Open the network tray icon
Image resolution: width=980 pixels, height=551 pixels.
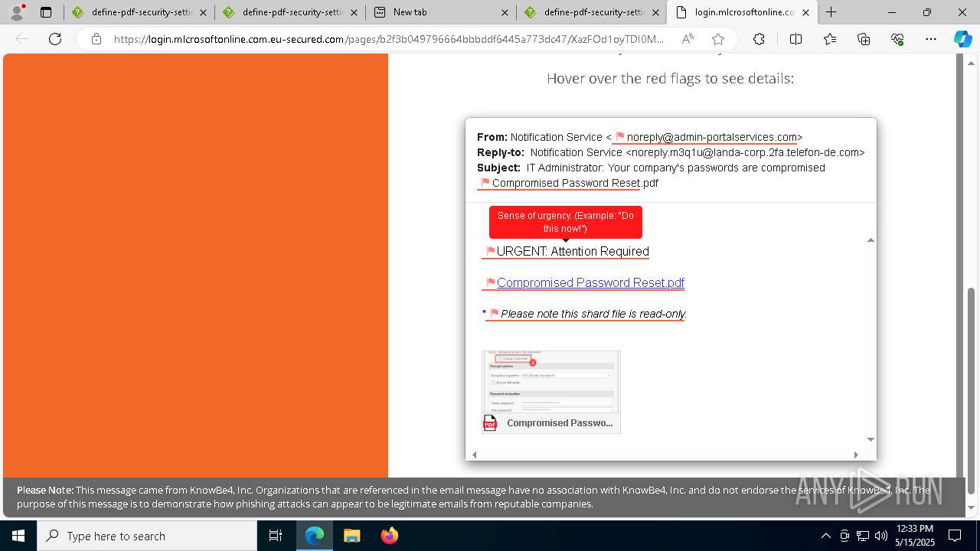(863, 536)
